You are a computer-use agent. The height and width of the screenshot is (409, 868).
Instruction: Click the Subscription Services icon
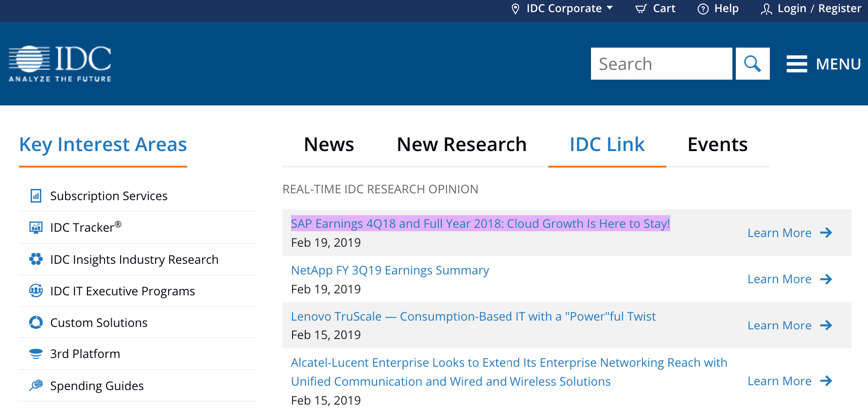(36, 196)
